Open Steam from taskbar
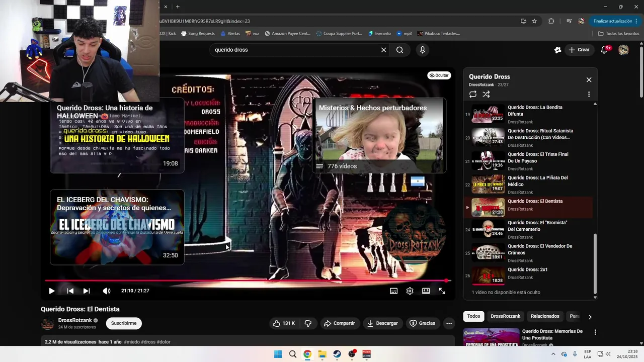 (337, 354)
